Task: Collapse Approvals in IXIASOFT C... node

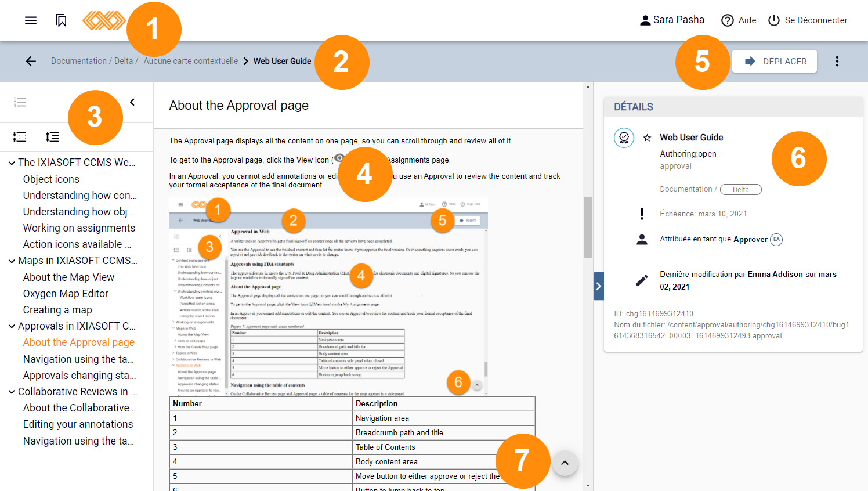Action: point(12,326)
